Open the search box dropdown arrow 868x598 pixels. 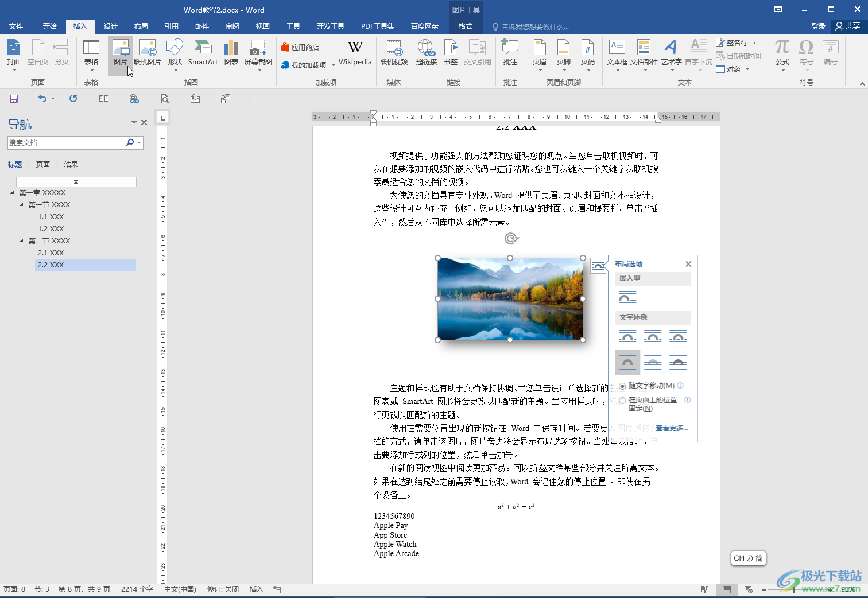click(139, 142)
